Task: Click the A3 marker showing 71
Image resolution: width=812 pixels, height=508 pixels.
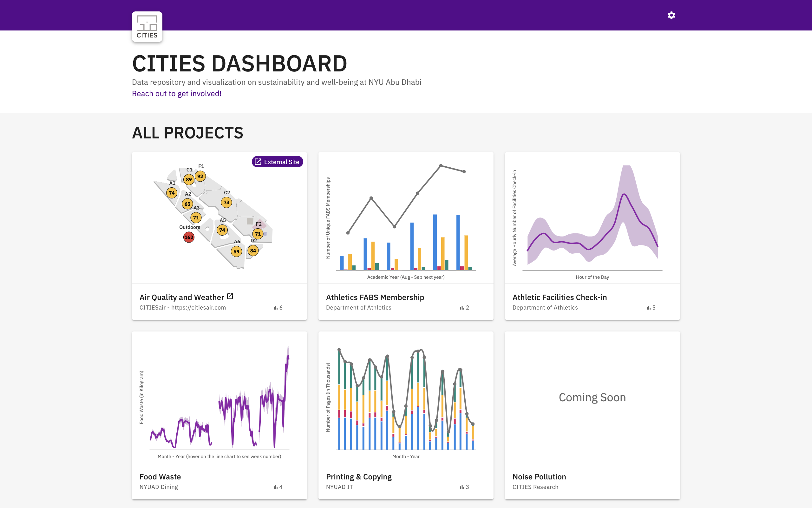Action: pyautogui.click(x=196, y=217)
